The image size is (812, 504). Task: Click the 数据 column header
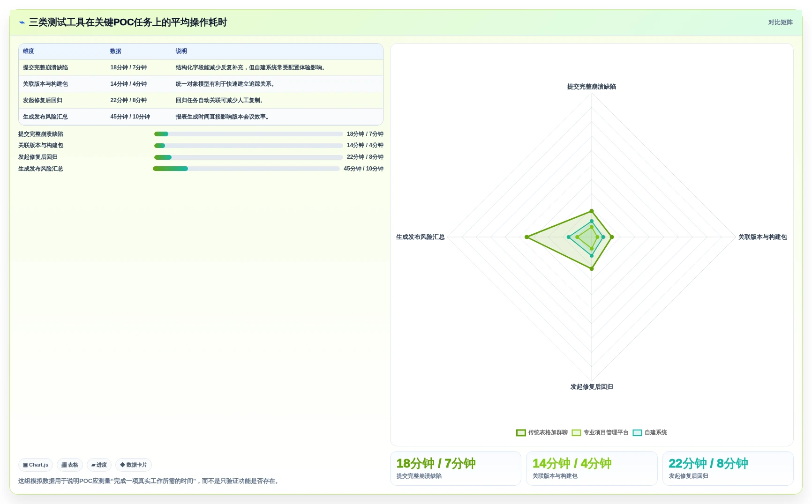[116, 51]
